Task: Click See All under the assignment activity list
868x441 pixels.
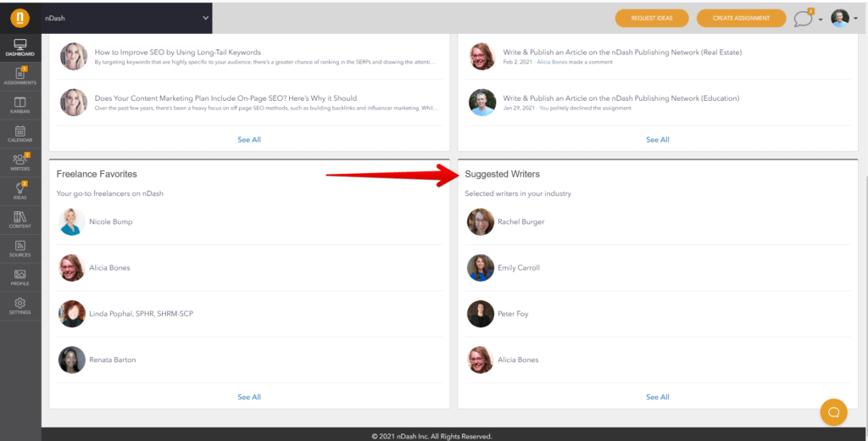Action: tap(658, 140)
